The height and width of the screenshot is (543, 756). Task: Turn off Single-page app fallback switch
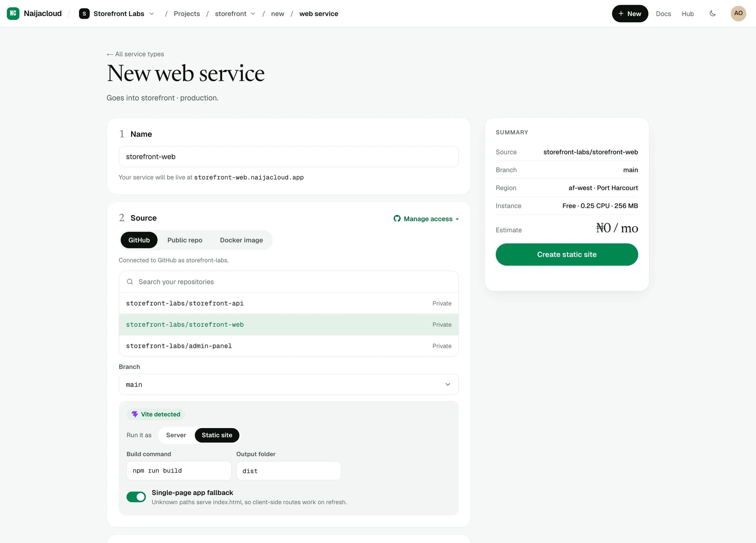pos(136,497)
